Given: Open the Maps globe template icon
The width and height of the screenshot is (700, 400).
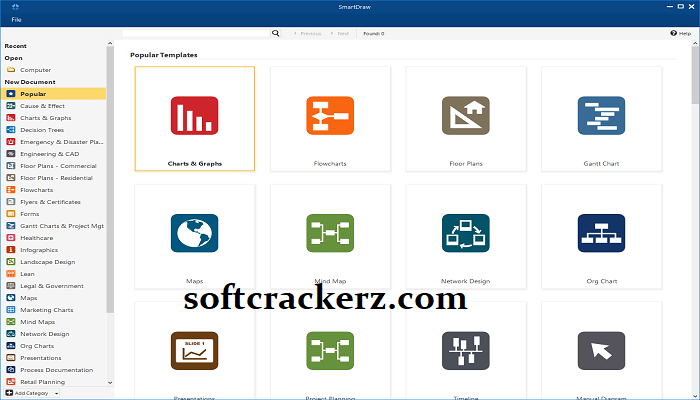Looking at the screenshot, I should point(194,233).
